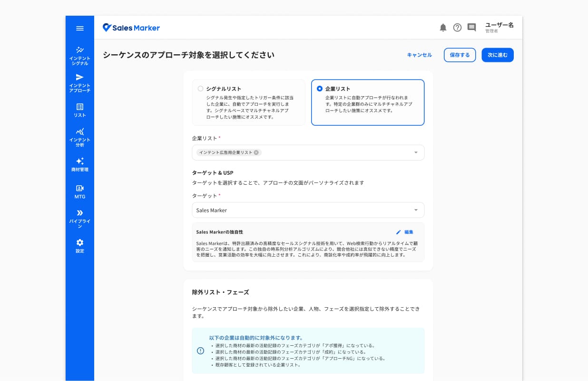Open インテント分析 in sidebar
This screenshot has width=588, height=381.
pos(80,137)
